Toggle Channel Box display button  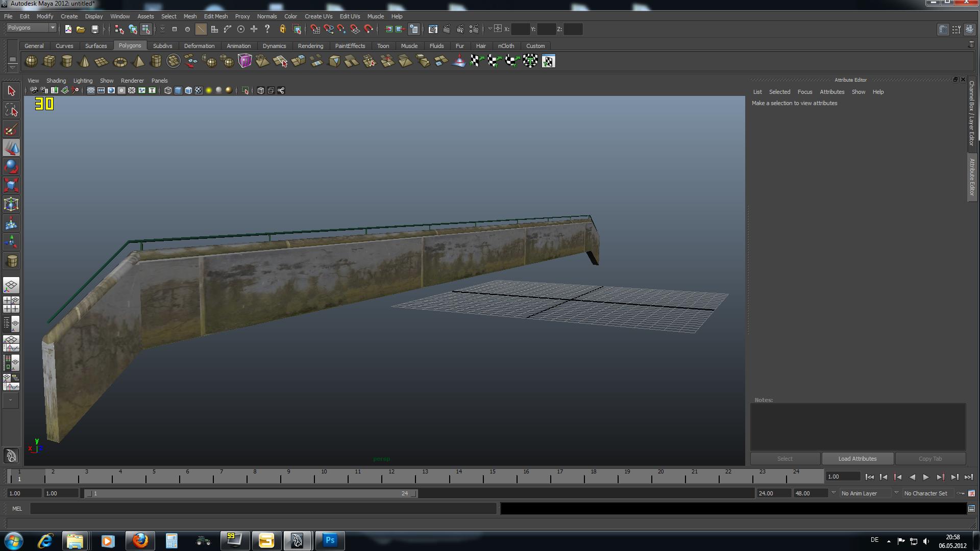pyautogui.click(x=970, y=29)
